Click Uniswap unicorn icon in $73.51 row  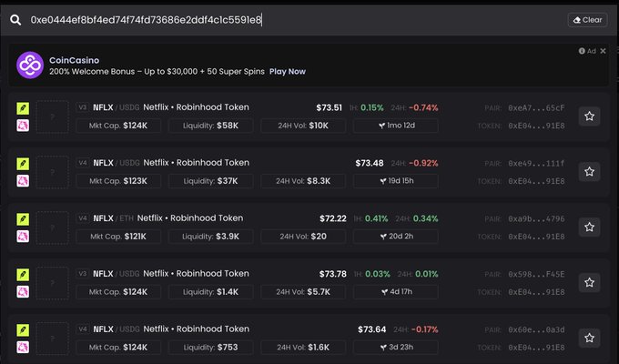point(23,126)
